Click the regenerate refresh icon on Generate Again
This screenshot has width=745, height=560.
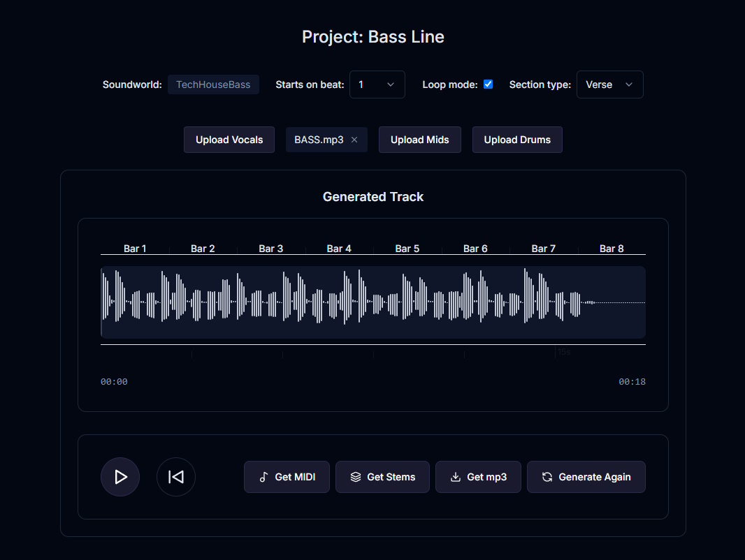click(x=546, y=477)
